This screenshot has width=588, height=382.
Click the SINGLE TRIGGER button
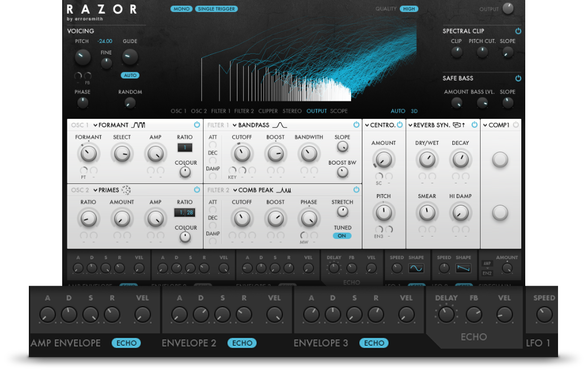tap(217, 8)
